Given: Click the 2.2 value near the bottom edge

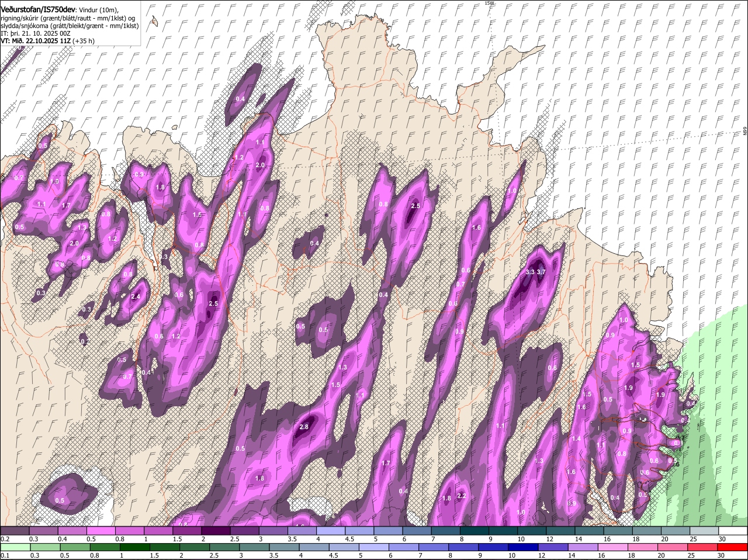Looking at the screenshot, I should [460, 496].
